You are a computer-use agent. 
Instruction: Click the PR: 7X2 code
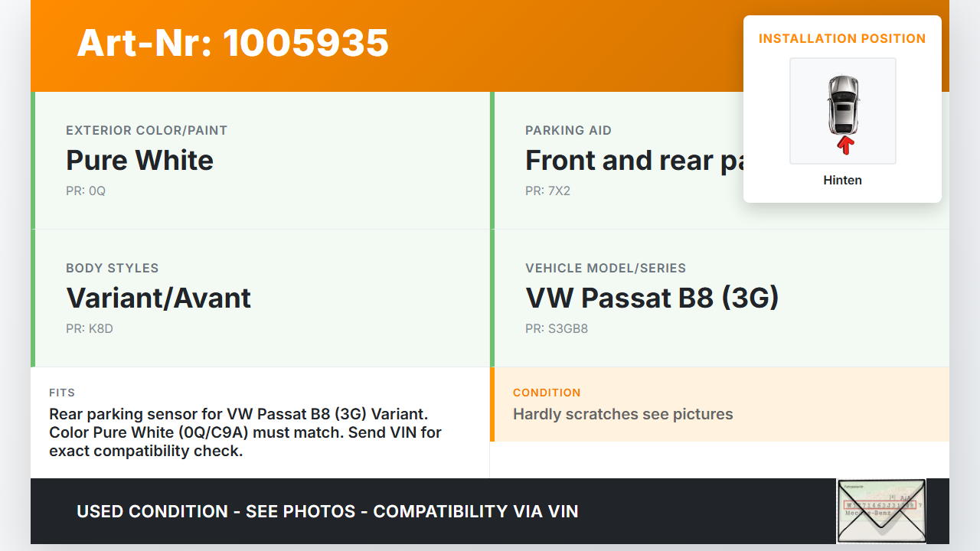547,191
